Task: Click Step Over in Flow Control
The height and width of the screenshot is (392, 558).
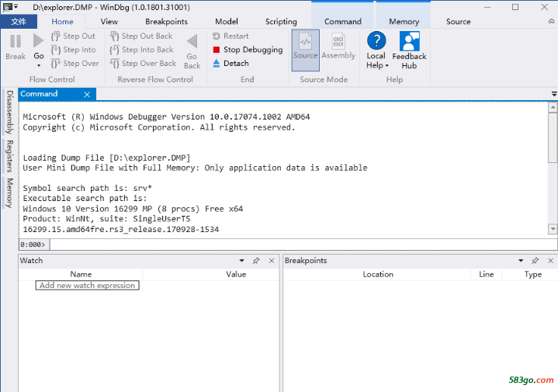Action: tap(75, 64)
